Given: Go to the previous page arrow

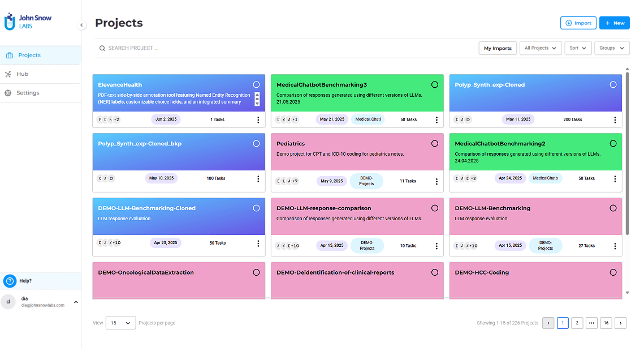Looking at the screenshot, I should (x=548, y=323).
